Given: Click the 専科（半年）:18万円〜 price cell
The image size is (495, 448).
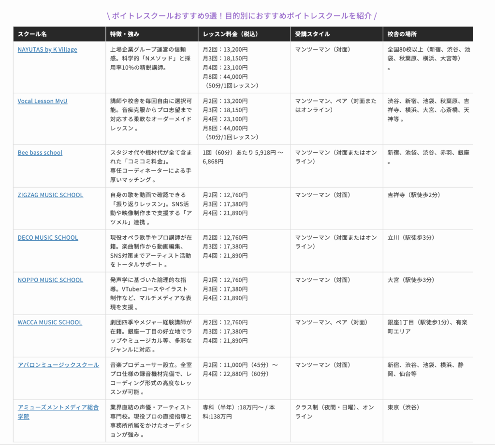Looking at the screenshot, I should click(x=239, y=412).
